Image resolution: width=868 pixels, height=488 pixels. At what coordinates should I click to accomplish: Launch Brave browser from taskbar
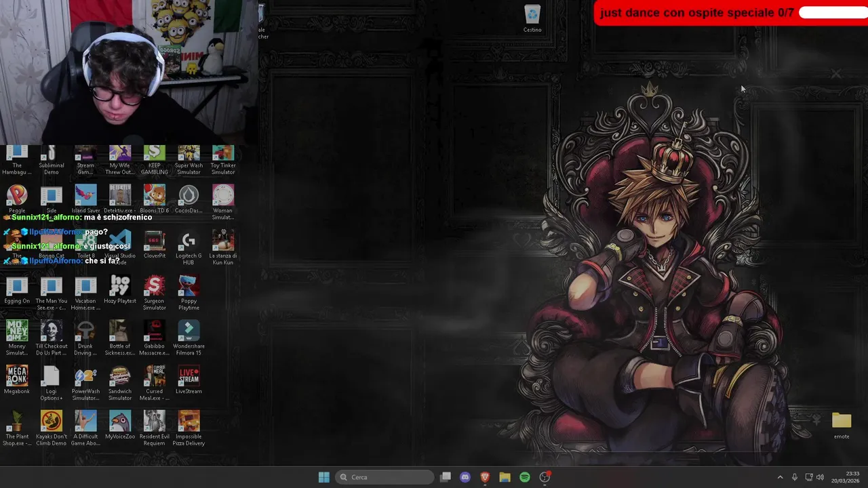485,477
